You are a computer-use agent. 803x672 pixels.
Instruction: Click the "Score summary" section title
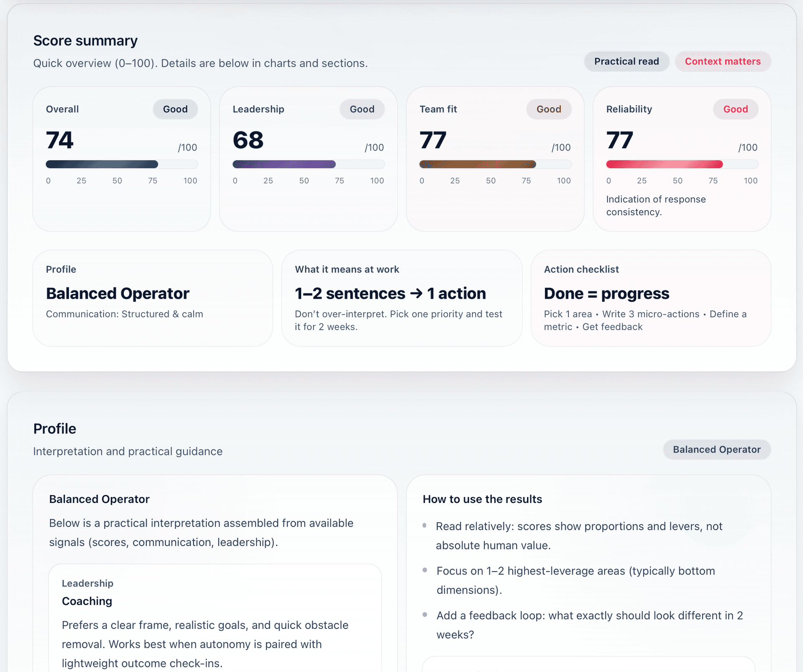point(85,41)
